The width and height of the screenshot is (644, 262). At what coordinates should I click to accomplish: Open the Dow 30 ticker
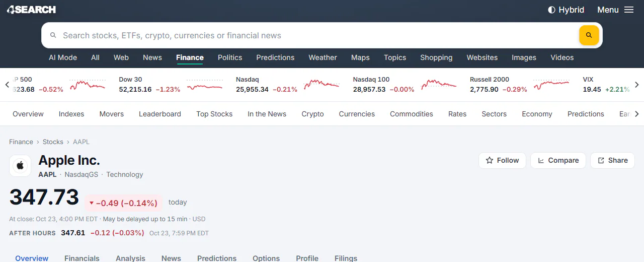171,85
